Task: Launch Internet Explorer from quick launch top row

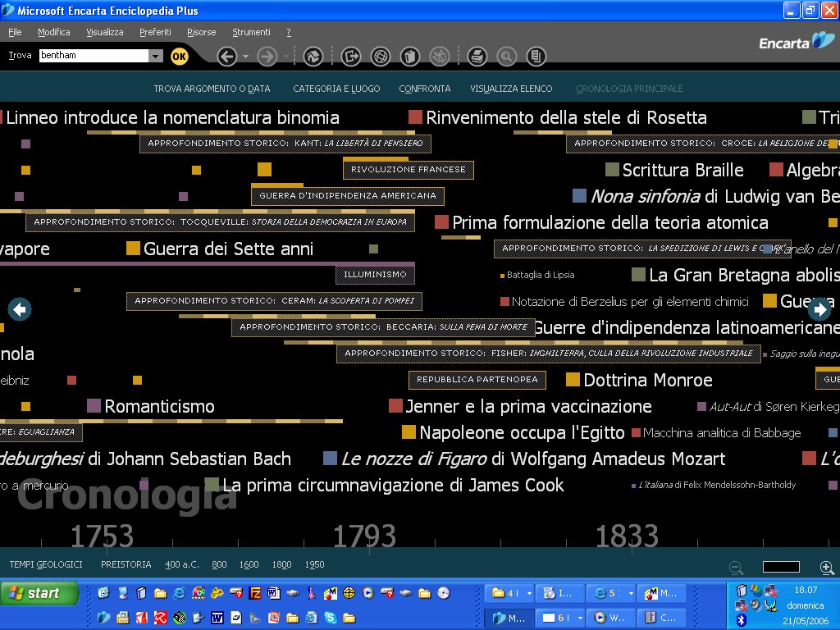Action: (180, 593)
